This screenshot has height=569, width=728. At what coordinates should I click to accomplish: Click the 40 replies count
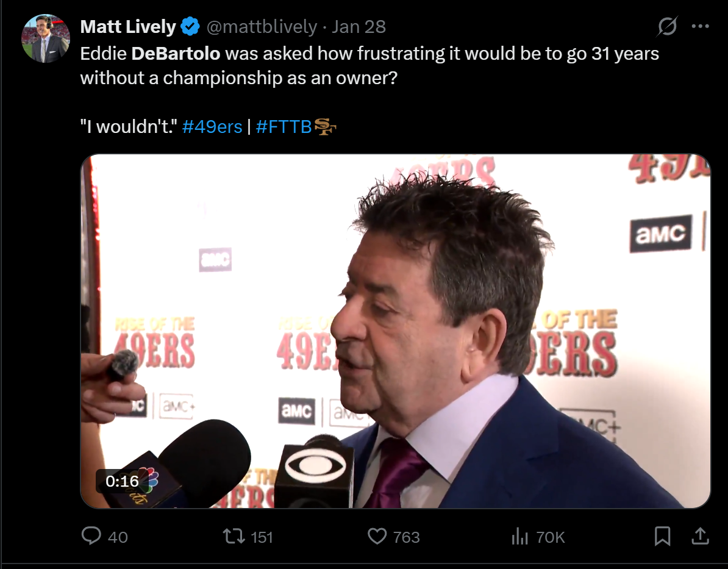coord(118,537)
